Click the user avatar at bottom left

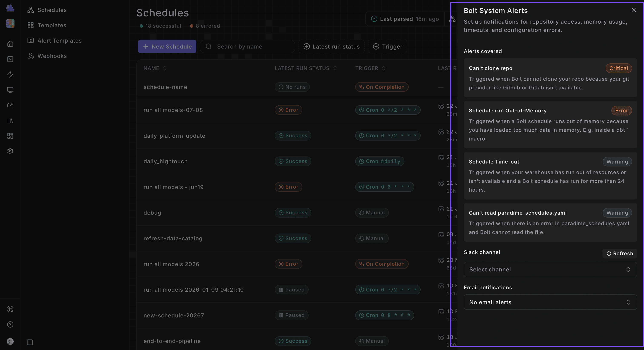[x=10, y=341]
